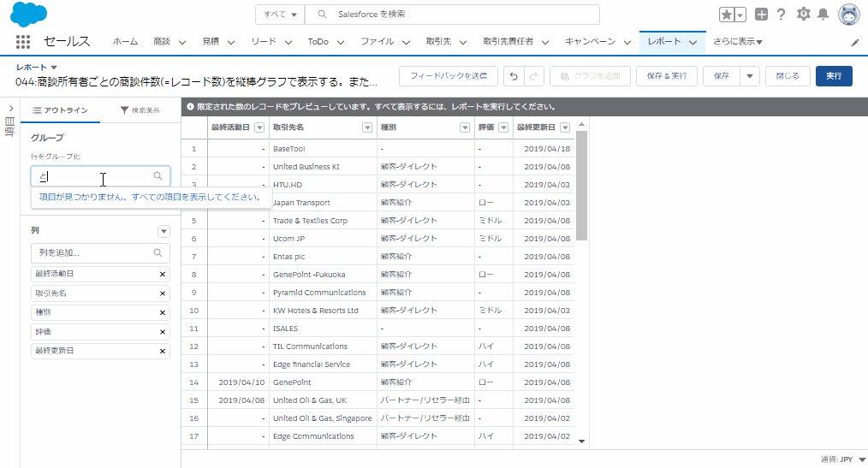
Task: Open the 見積 tab dropdown chevron
Action: tap(231, 42)
